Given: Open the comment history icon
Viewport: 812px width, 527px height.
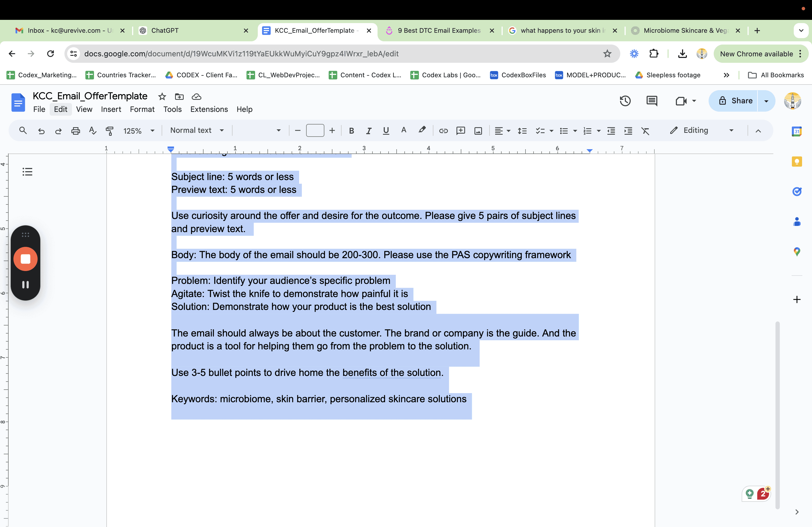Looking at the screenshot, I should tap(652, 101).
